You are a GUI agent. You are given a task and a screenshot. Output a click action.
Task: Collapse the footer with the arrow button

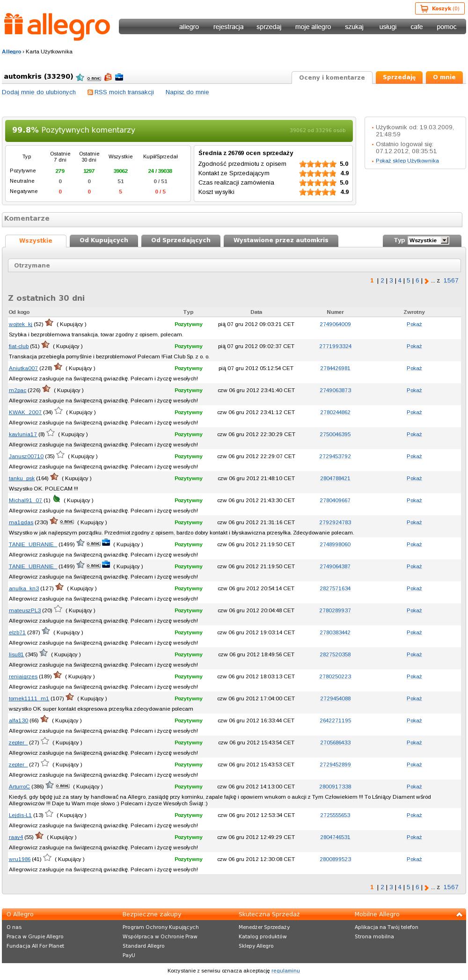point(459,914)
